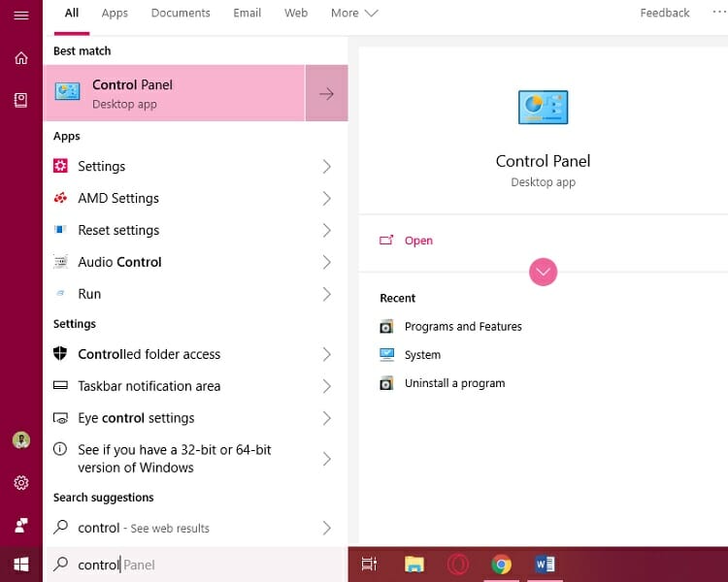
Task: Expand the 32-bit or 64-bit result chevron
Action: point(327,459)
